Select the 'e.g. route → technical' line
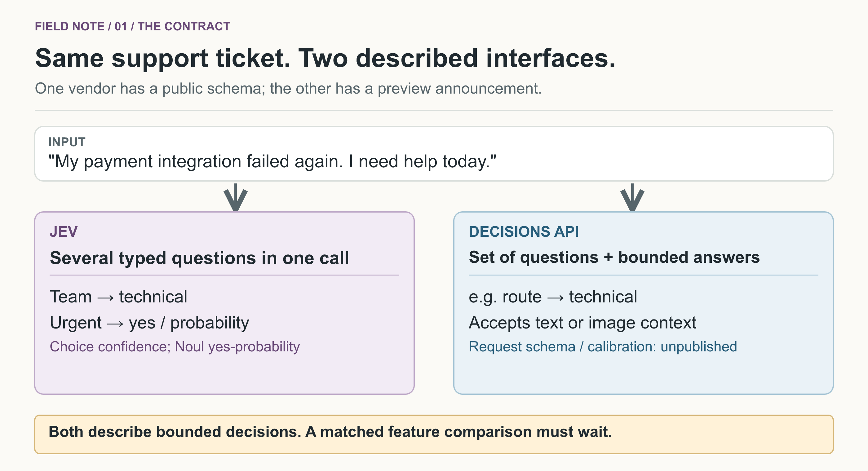 553,297
